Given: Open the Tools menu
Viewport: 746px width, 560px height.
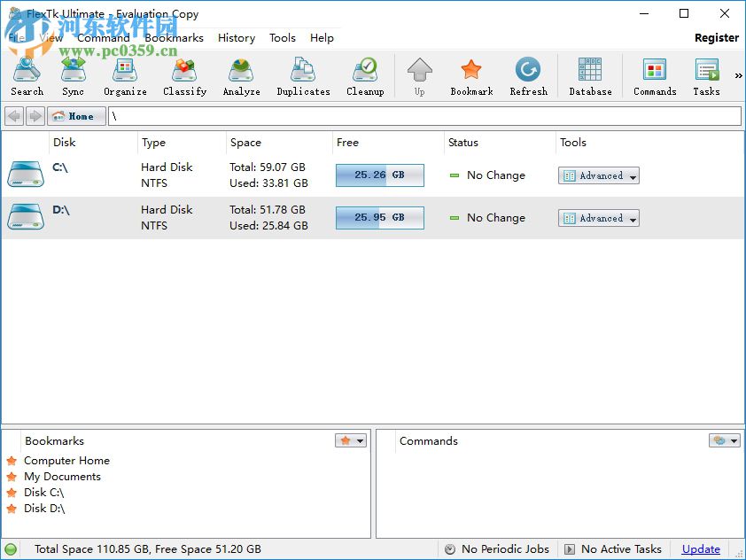Looking at the screenshot, I should click(x=282, y=37).
